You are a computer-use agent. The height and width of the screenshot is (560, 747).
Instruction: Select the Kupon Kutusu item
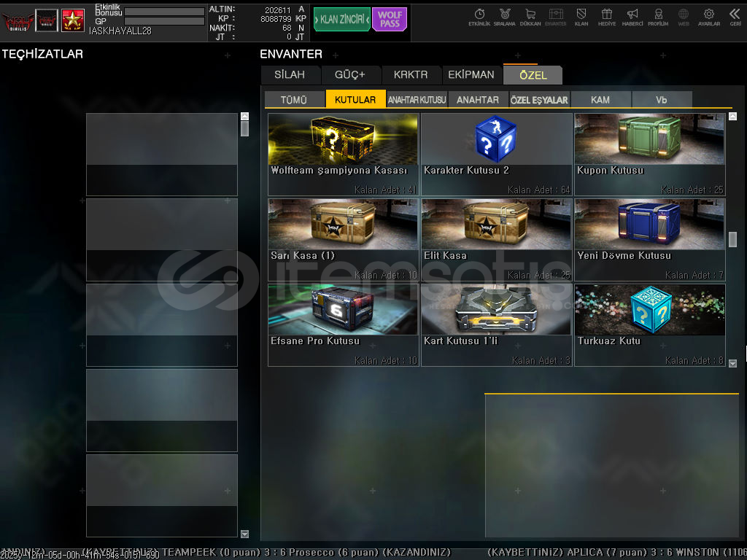[x=650, y=155]
